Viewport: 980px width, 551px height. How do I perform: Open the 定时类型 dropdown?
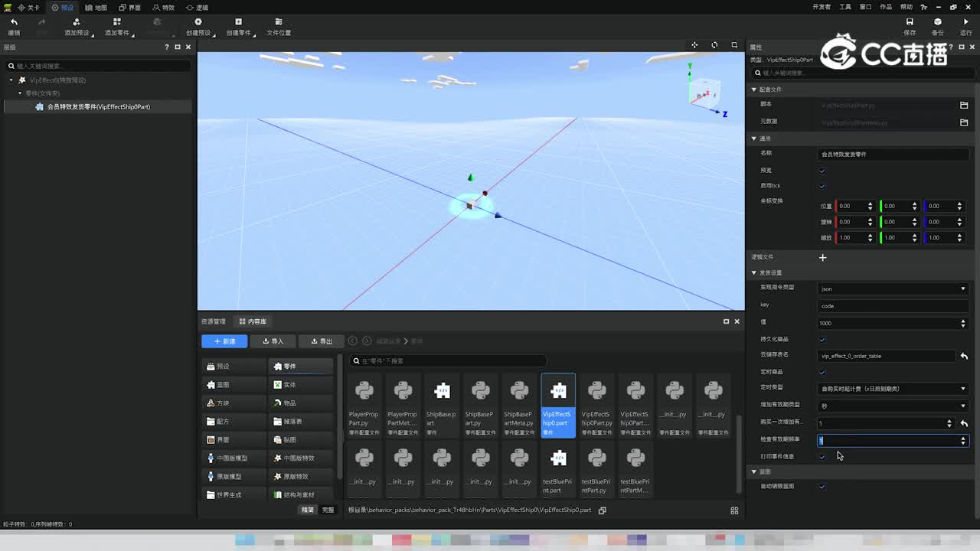click(893, 389)
